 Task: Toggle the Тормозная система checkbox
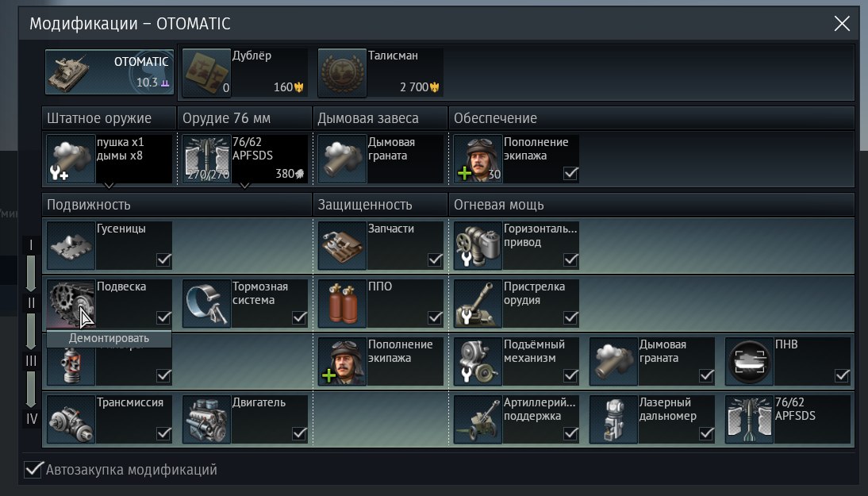tap(299, 317)
